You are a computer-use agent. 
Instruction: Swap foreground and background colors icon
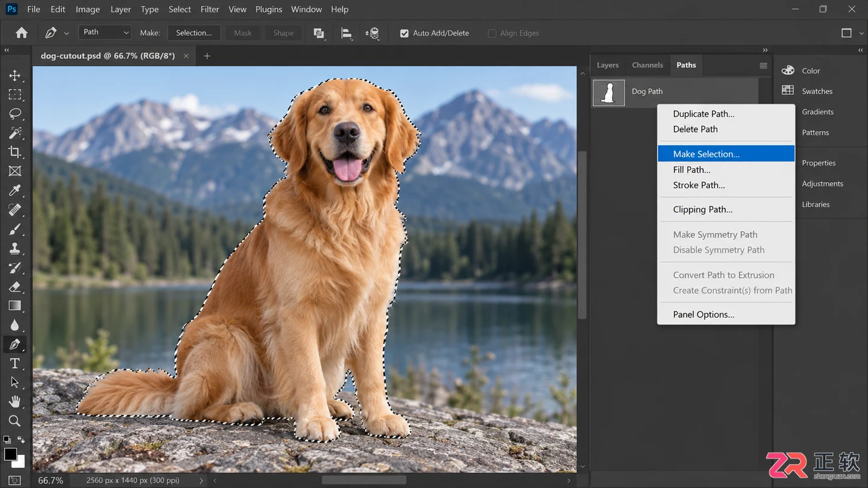tap(21, 440)
